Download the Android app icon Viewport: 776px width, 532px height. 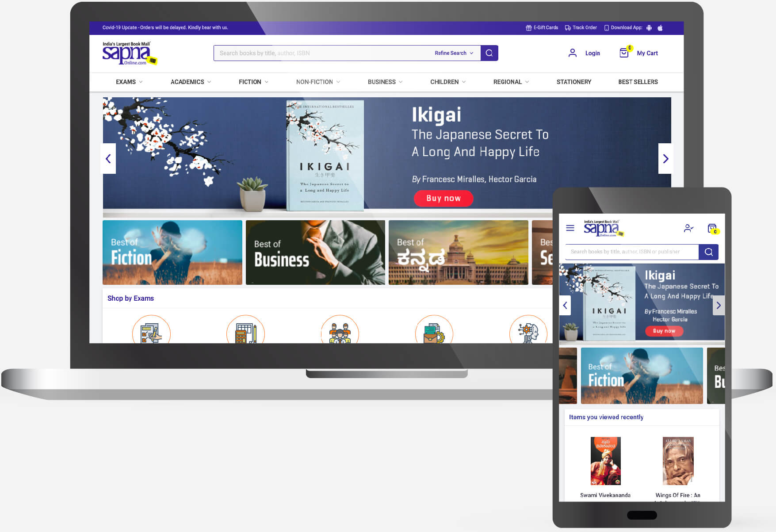(649, 28)
